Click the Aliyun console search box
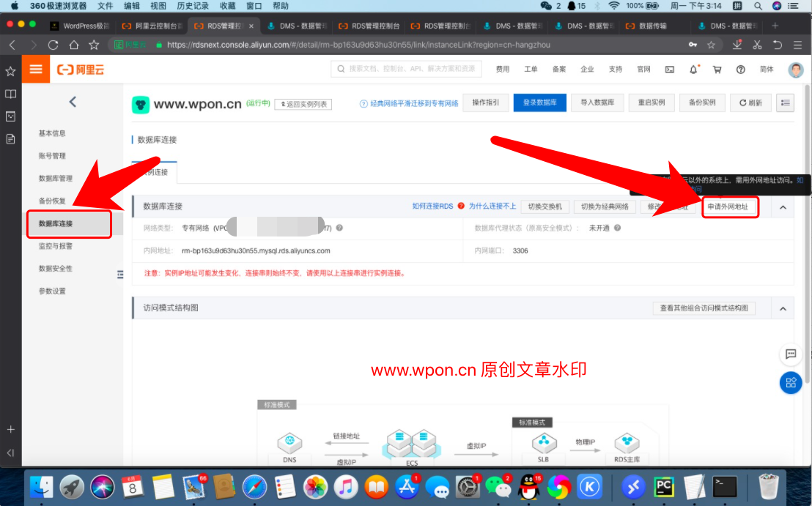Image resolution: width=812 pixels, height=506 pixels. (x=406, y=69)
